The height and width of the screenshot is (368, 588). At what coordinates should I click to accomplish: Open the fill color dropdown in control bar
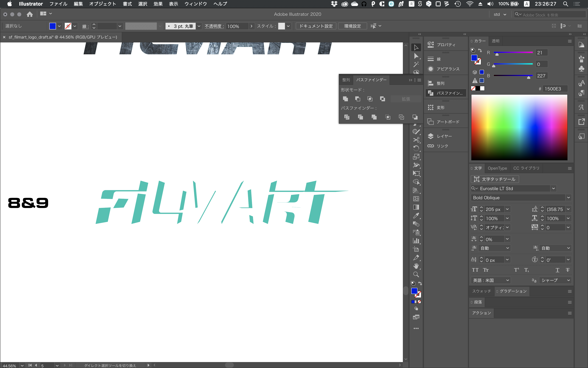[x=59, y=26]
